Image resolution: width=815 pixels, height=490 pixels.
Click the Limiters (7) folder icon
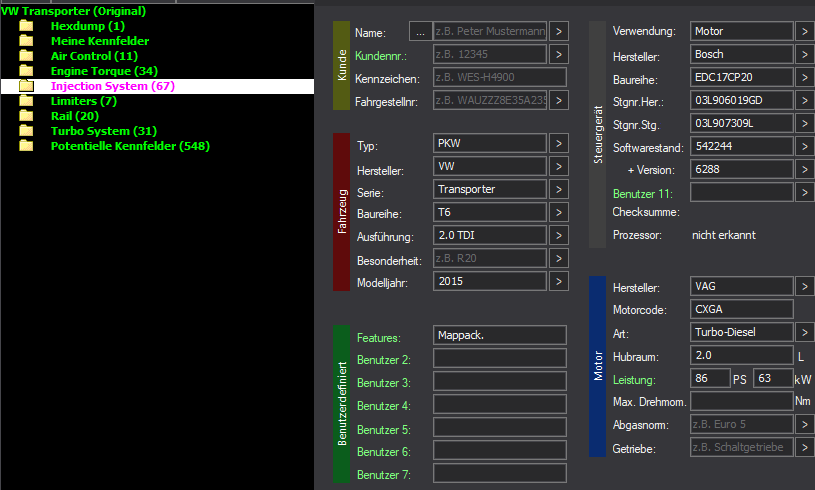(x=26, y=101)
